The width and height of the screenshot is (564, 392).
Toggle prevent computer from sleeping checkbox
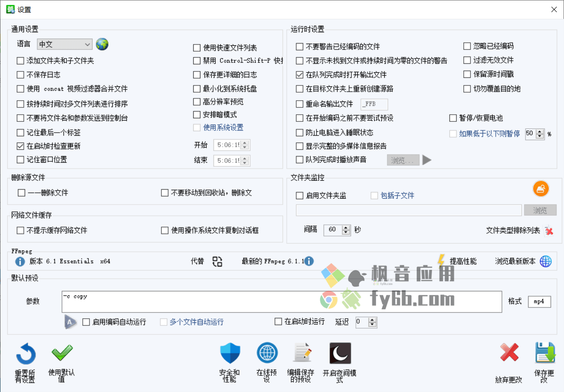(300, 133)
